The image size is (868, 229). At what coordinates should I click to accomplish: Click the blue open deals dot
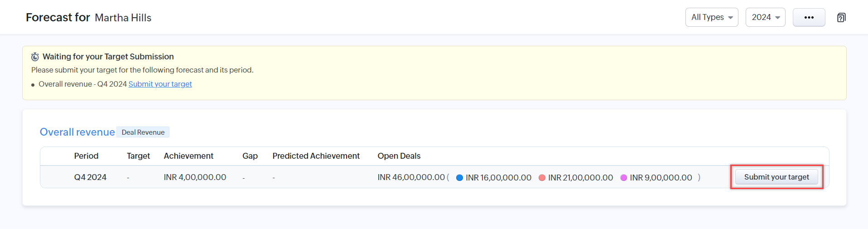coord(459,178)
